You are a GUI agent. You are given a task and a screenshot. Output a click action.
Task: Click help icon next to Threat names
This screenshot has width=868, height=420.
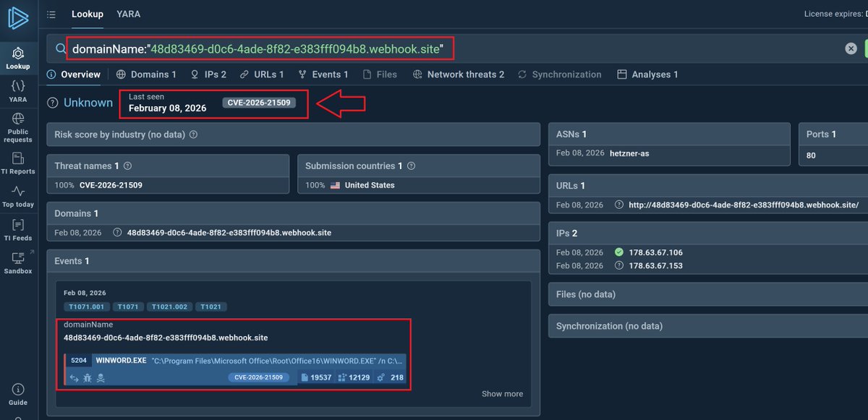[128, 166]
